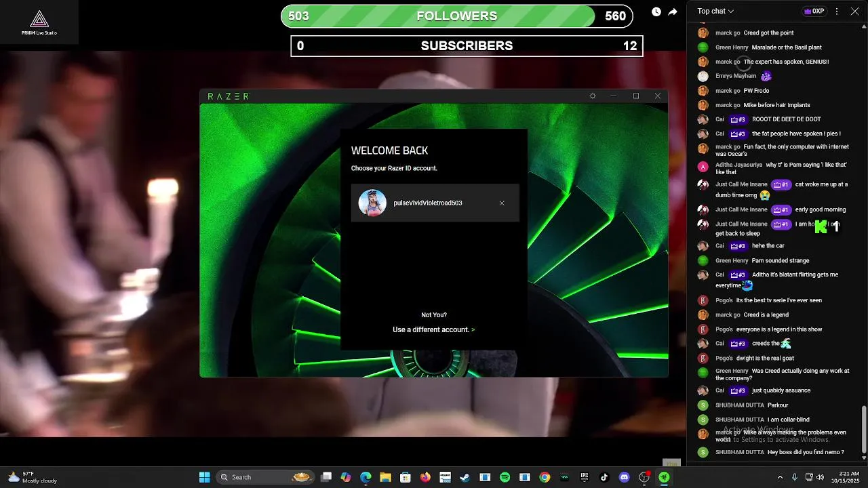The image size is (868, 488).
Task: Open Discord from taskbar
Action: (x=624, y=477)
